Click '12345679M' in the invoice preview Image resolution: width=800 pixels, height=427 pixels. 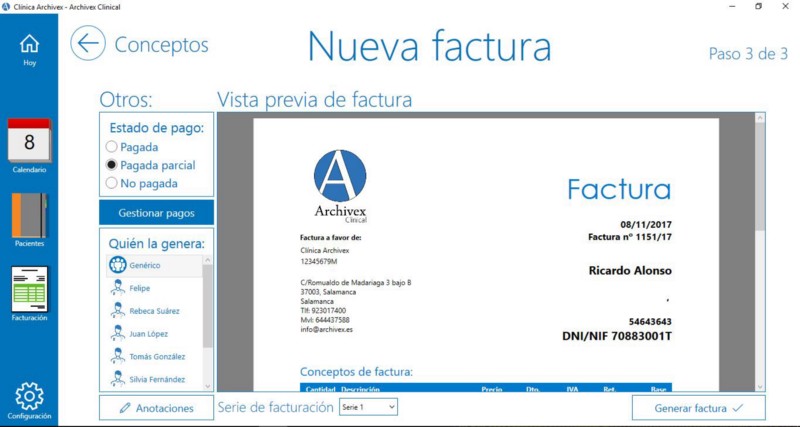(319, 261)
